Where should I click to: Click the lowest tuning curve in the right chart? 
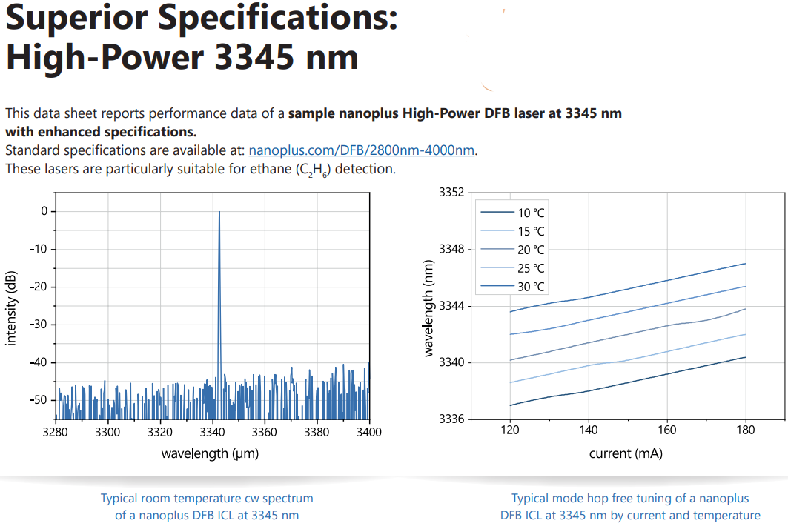click(x=628, y=383)
